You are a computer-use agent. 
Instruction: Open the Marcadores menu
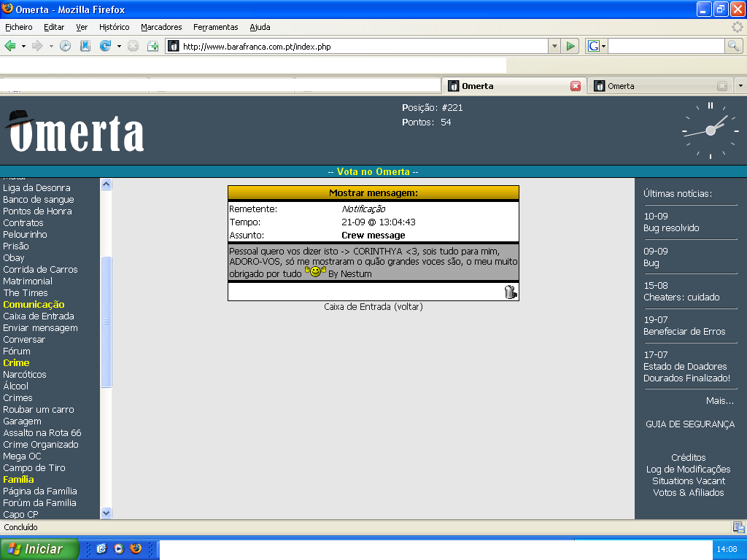tap(161, 27)
